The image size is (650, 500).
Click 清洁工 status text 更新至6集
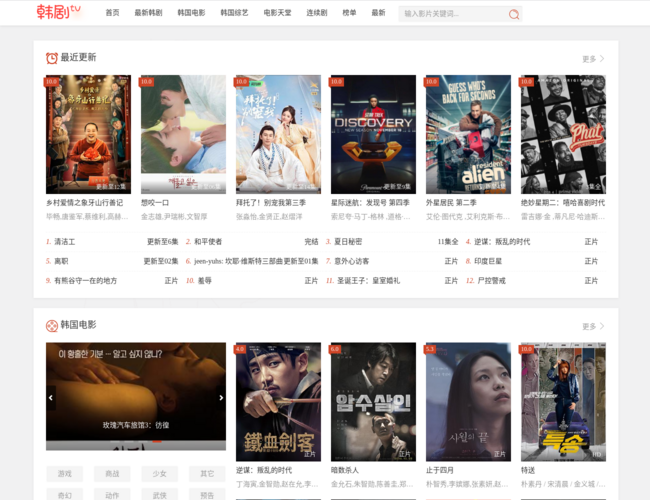162,242
